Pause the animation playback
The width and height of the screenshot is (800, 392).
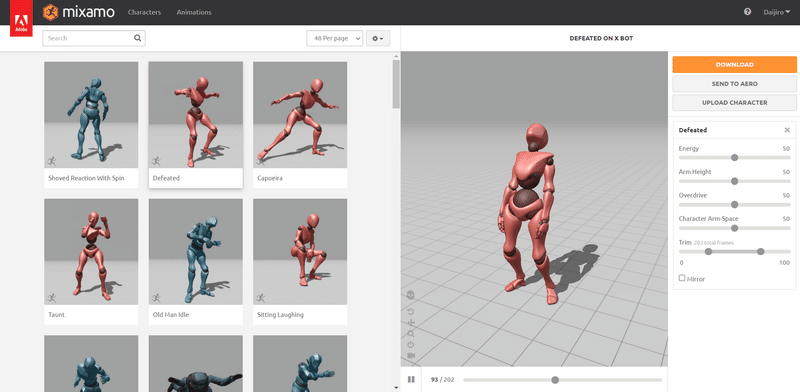(x=411, y=379)
